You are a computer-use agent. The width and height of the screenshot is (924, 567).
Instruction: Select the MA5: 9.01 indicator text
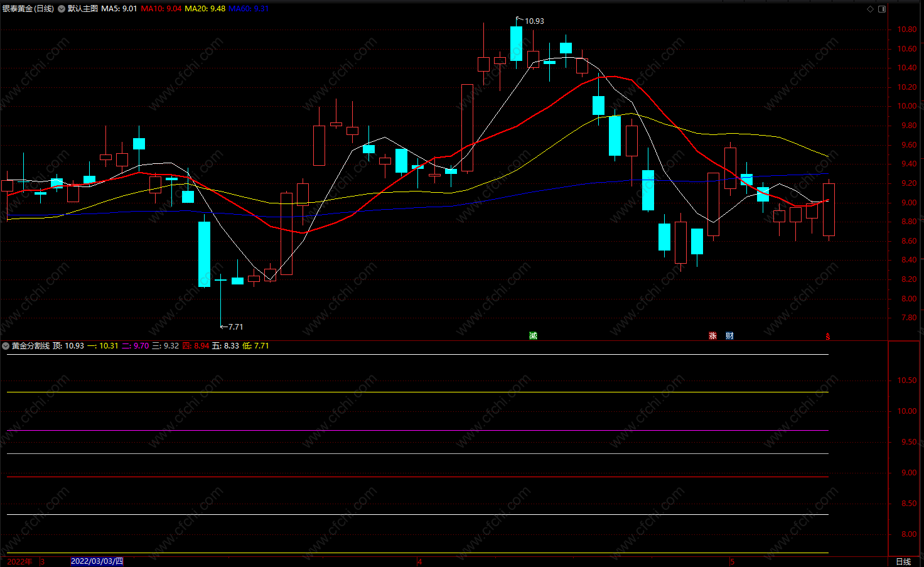tap(119, 9)
